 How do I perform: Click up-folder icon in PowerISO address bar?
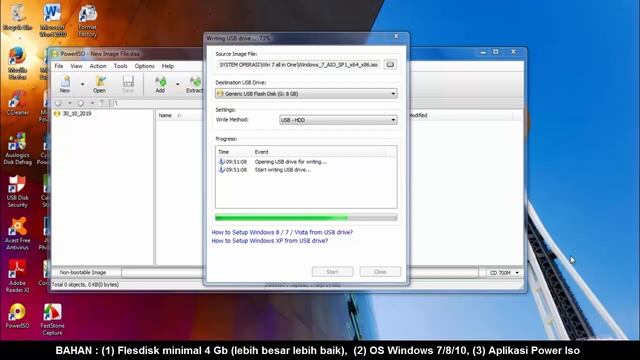[x=102, y=103]
